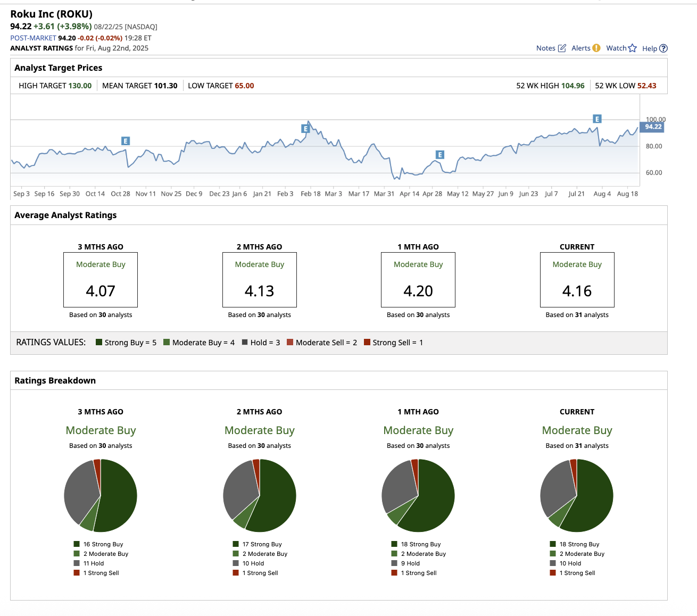Click the 1 month ago 4.20 rating box
The image size is (697, 616).
click(418, 280)
